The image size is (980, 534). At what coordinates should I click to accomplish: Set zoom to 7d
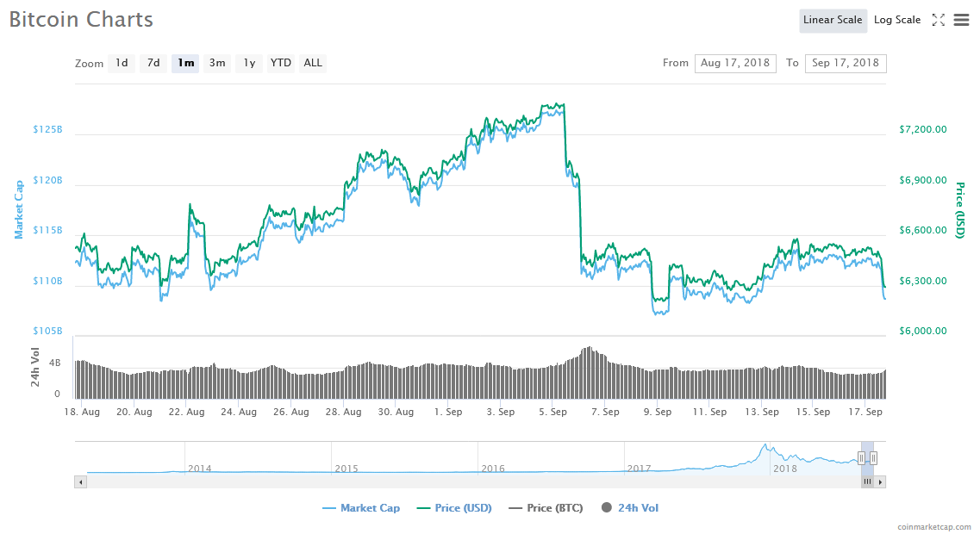point(153,63)
